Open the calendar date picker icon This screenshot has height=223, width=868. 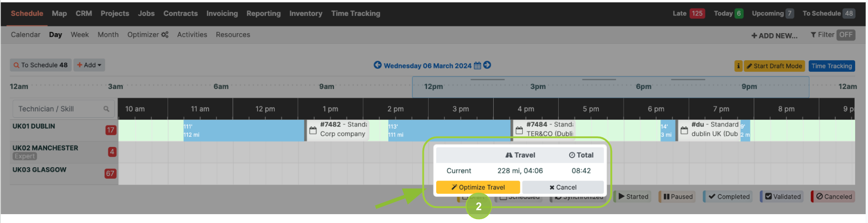click(x=477, y=65)
